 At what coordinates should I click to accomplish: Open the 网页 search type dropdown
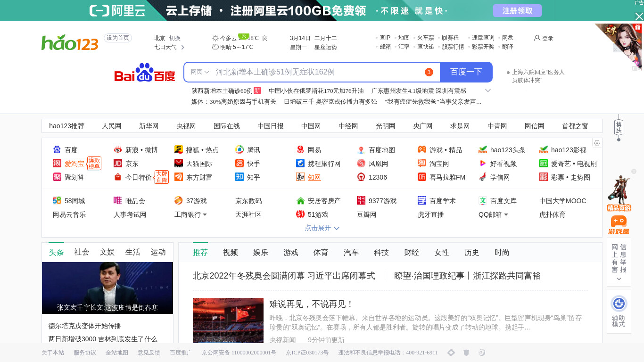coord(200,72)
